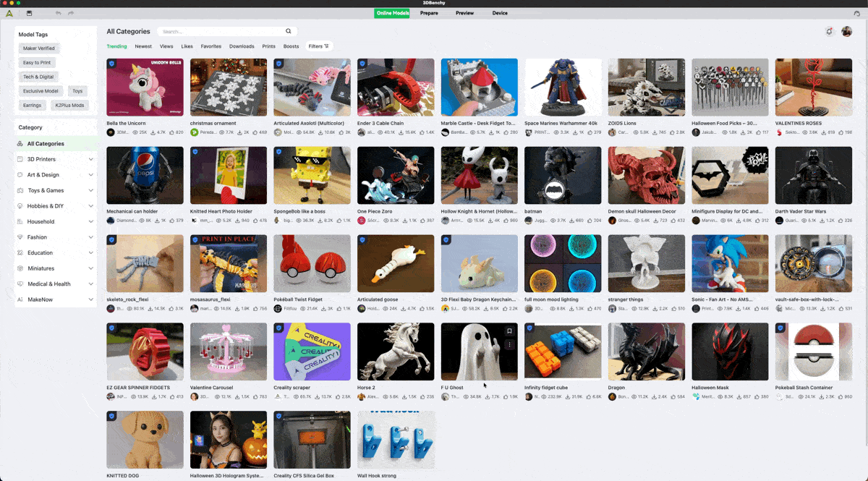The height and width of the screenshot is (481, 868).
Task: Open the Bella the Unicorn thumbnail
Action: click(x=145, y=87)
